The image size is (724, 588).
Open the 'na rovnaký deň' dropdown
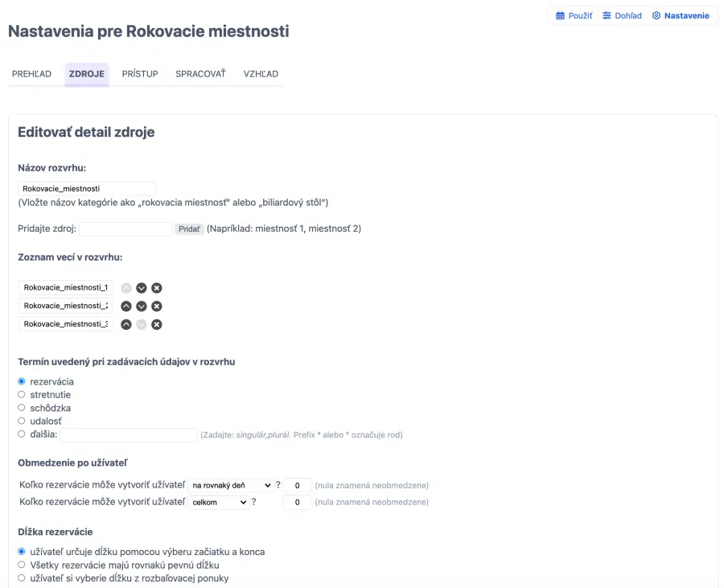pos(231,486)
